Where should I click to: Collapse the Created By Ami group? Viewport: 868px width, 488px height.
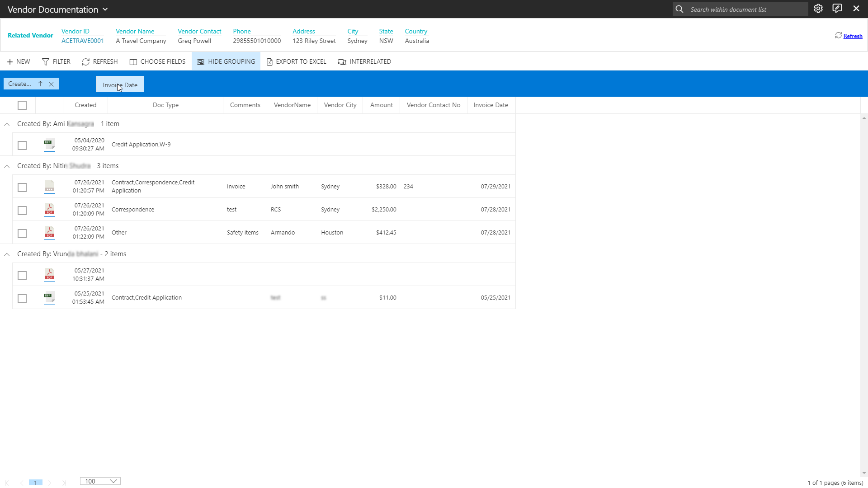pos(7,124)
